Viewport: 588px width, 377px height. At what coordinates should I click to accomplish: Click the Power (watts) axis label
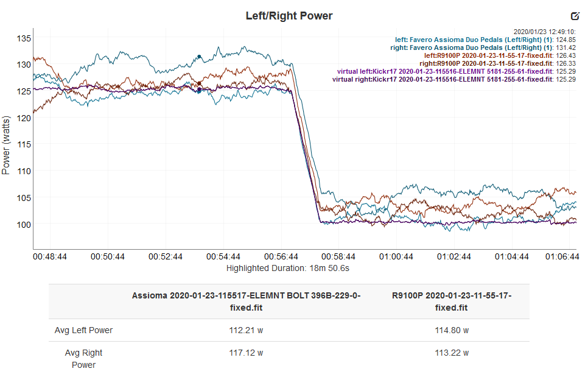[x=6, y=145]
